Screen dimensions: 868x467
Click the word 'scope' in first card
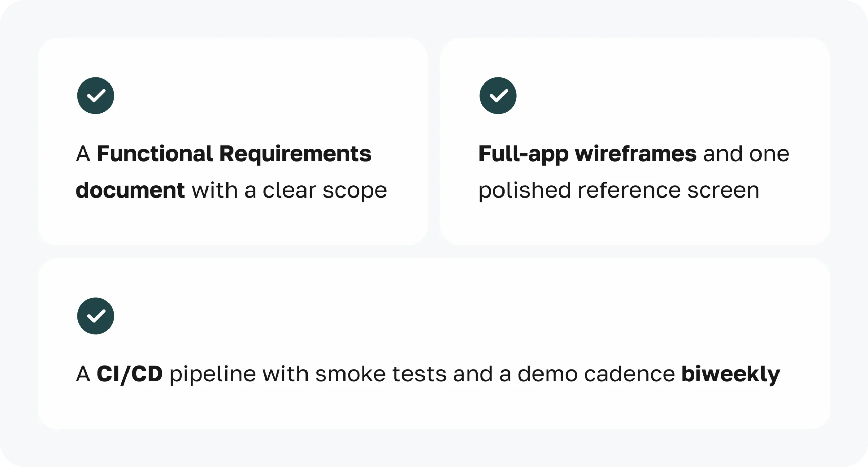click(x=355, y=191)
